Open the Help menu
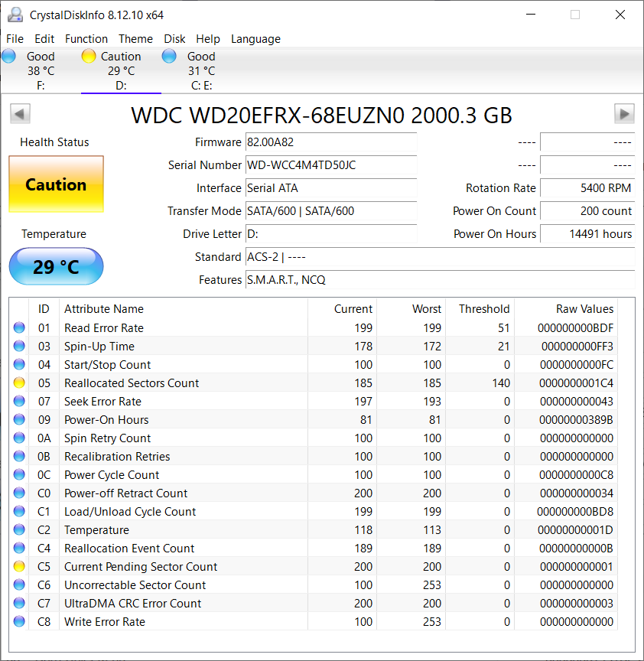The height and width of the screenshot is (661, 644). click(x=208, y=39)
